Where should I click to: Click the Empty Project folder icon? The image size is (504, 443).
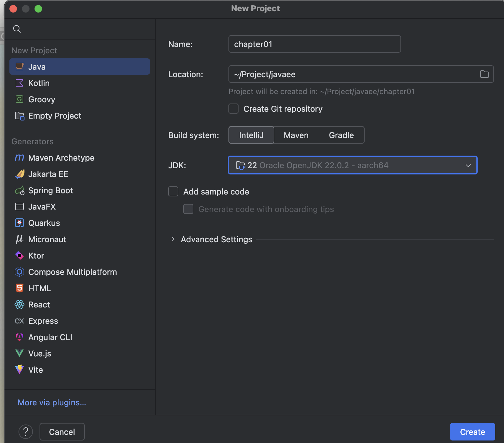click(19, 115)
